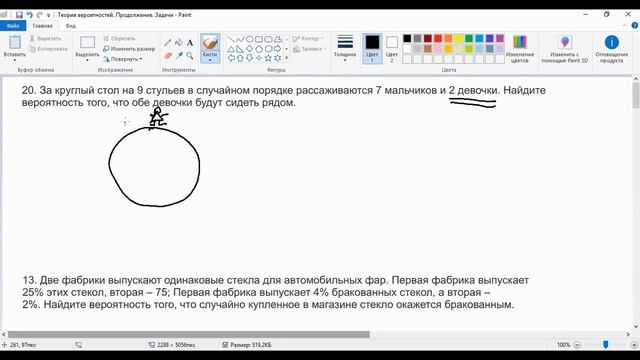Open Изменить с помощью Paint 3D
Screen dimensions: 640x360
tap(565, 48)
